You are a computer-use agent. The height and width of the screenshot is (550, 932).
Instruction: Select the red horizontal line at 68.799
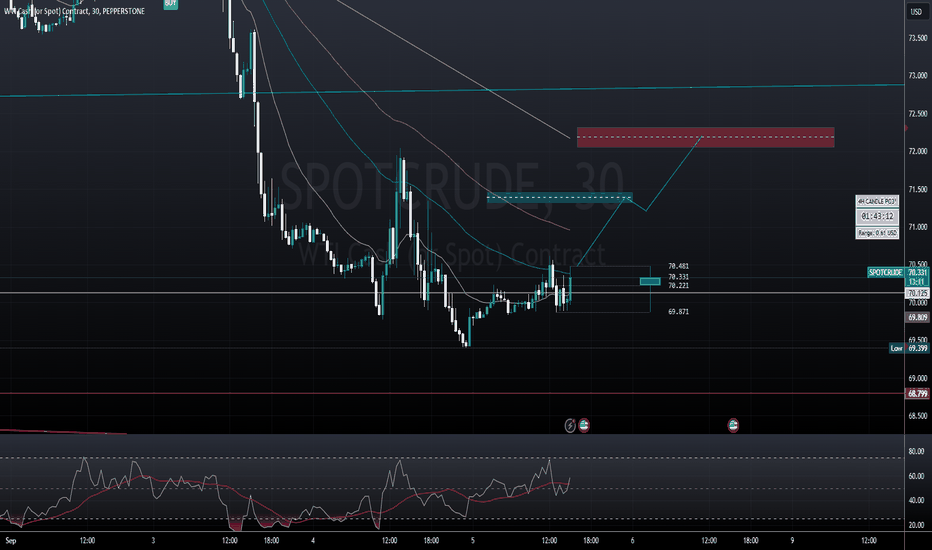coord(452,394)
